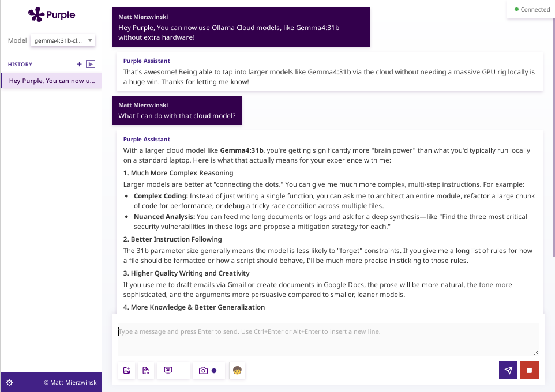Focus the message input text area
The width and height of the screenshot is (555, 392).
328,339
